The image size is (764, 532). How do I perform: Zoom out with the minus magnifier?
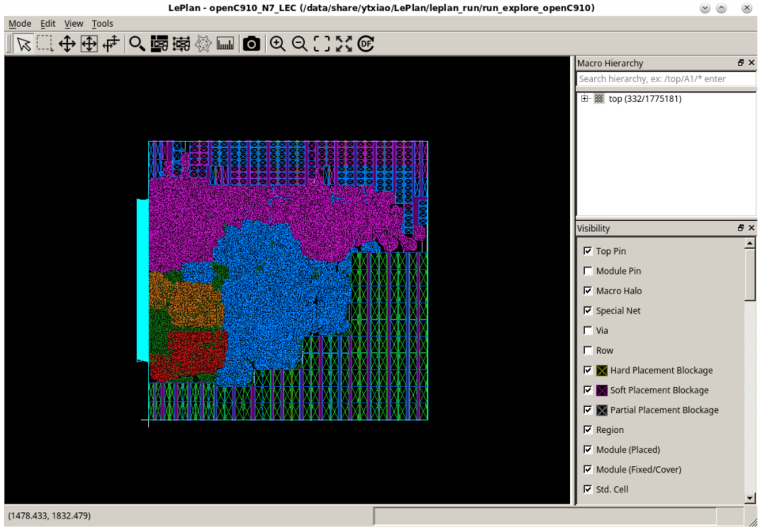click(300, 44)
